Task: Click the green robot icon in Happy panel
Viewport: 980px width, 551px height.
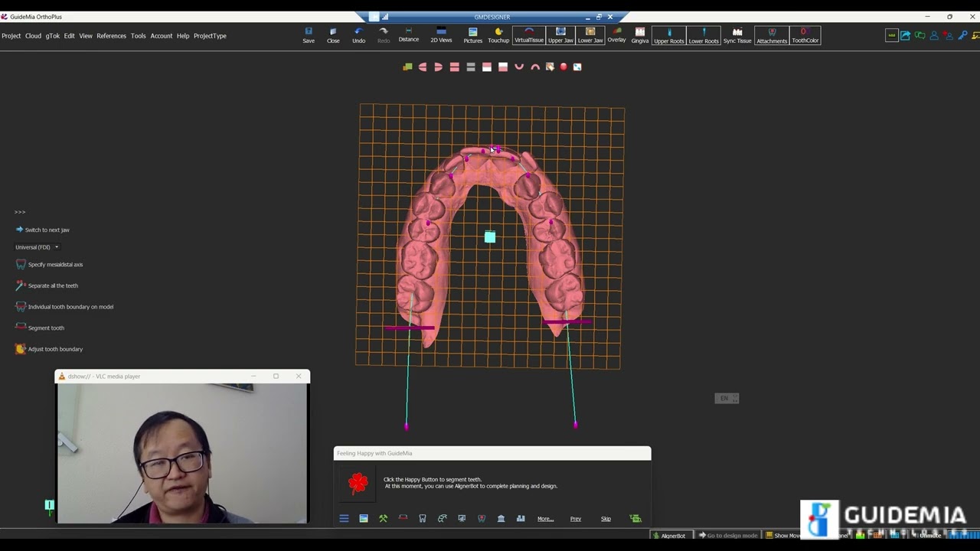Action: click(635, 519)
